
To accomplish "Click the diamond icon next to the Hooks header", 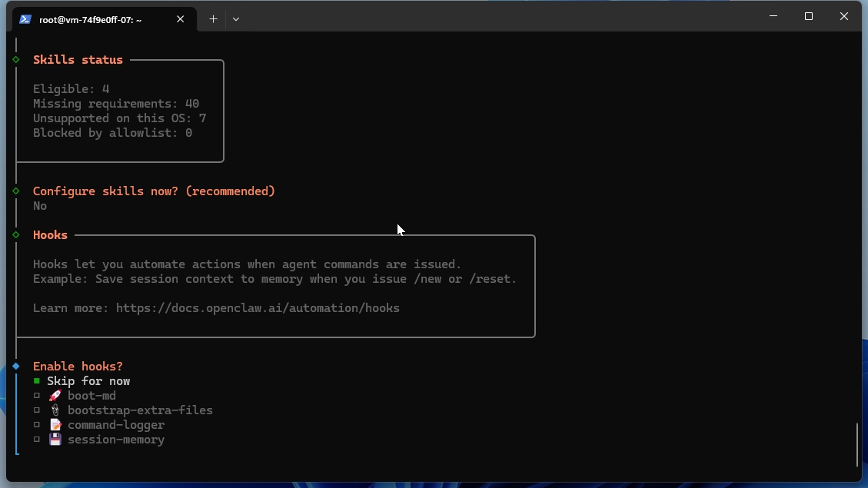I will (15, 234).
